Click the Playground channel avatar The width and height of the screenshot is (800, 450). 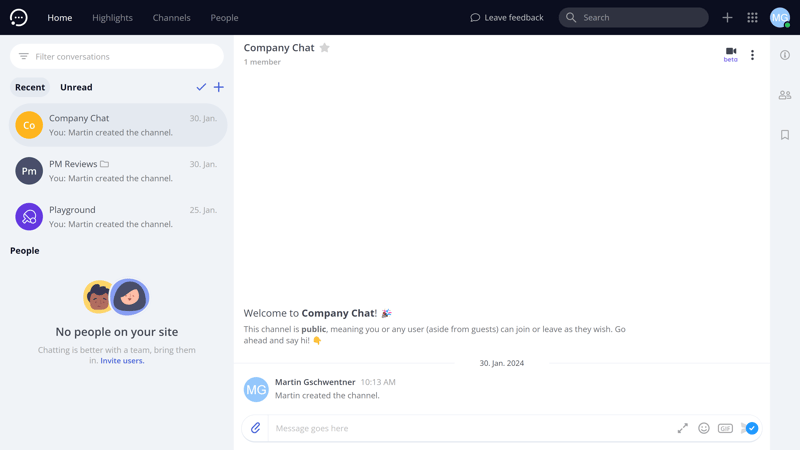pos(29,217)
